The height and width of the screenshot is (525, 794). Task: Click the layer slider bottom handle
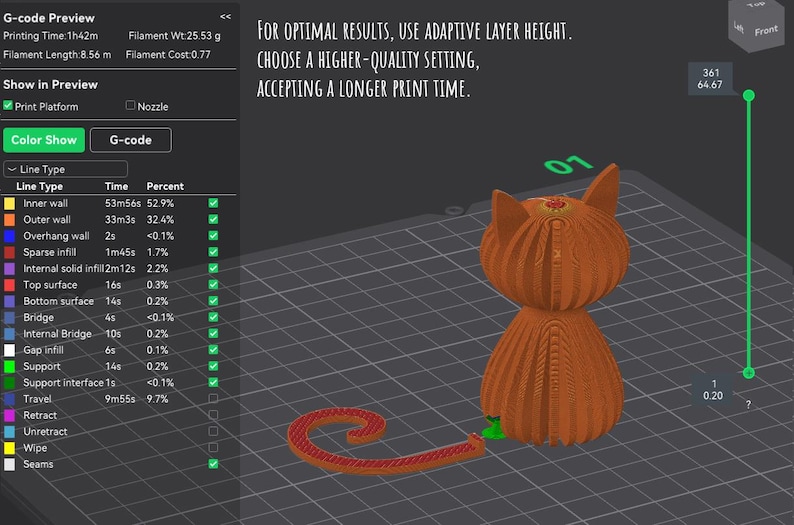(749, 373)
